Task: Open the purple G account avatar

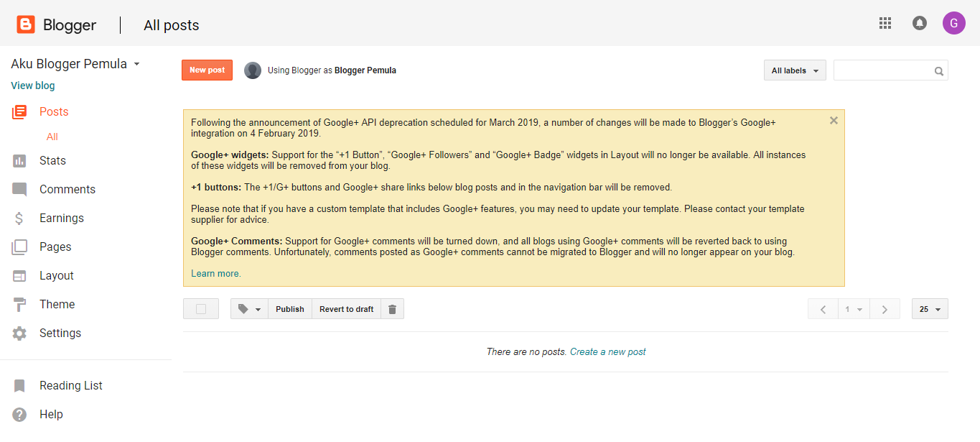Action: tap(953, 23)
